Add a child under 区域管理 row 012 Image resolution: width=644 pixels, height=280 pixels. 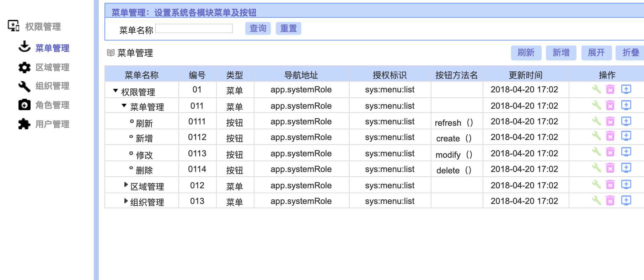click(x=626, y=184)
